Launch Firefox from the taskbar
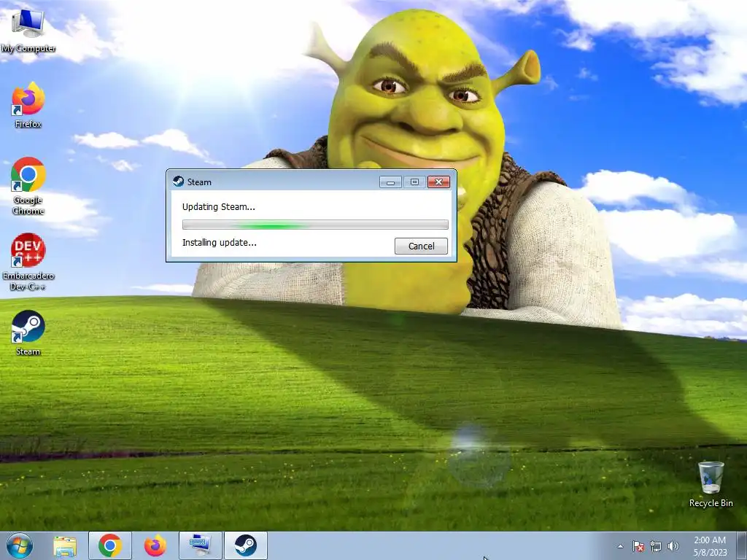Viewport: 747px width, 560px height. [155, 545]
